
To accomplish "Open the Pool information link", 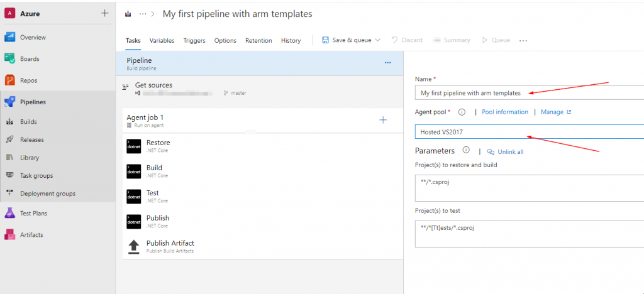I will pos(505,112).
